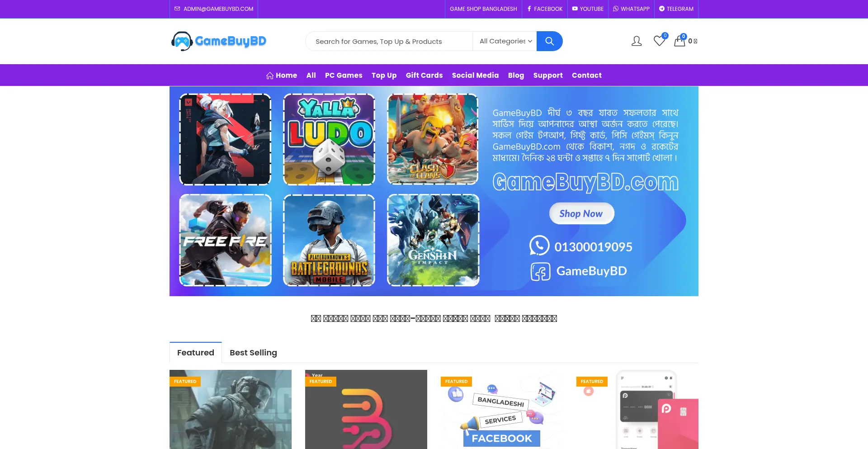Navigate to the Social Media menu item
Image resolution: width=868 pixels, height=449 pixels.
coord(475,75)
